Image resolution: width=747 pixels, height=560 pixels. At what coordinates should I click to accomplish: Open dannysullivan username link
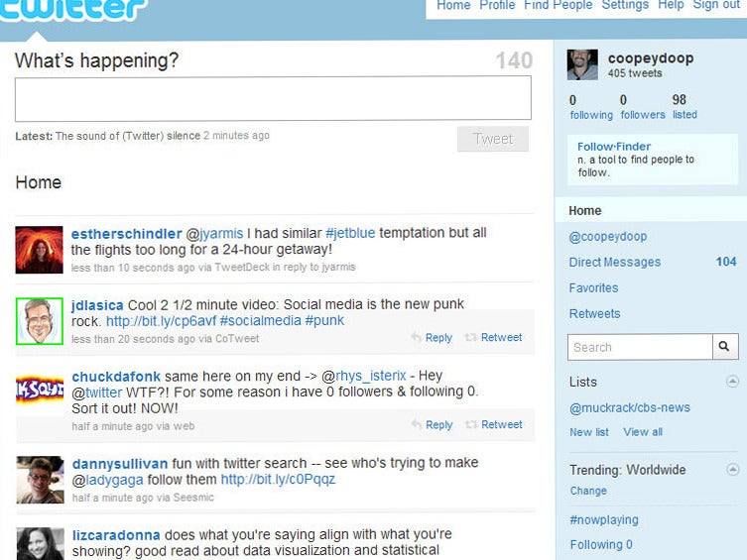[120, 464]
